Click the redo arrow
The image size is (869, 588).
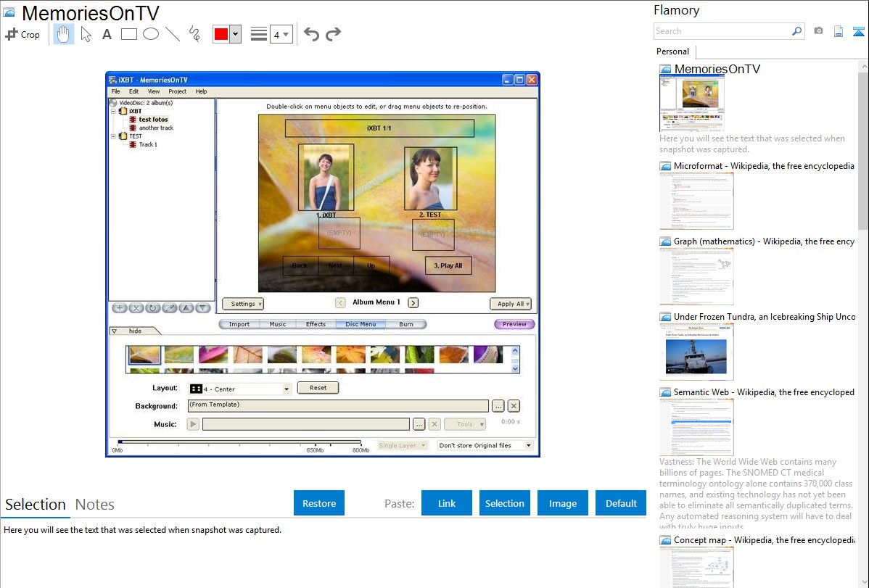click(x=333, y=34)
